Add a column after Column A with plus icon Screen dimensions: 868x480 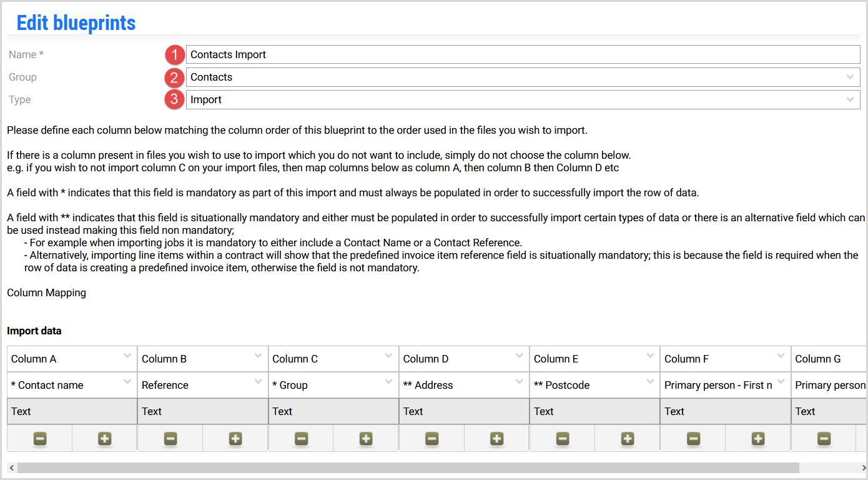(105, 439)
